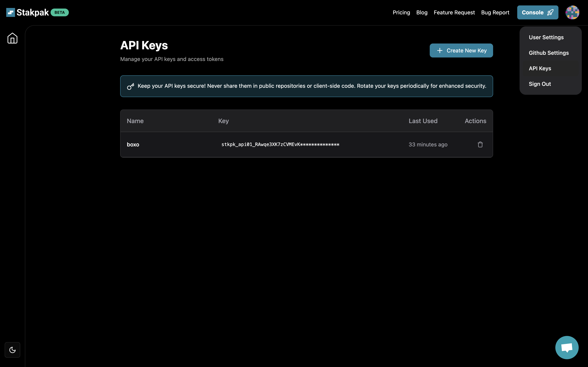The width and height of the screenshot is (588, 367).
Task: Click the rocket icon in Console button
Action: tap(550, 12)
